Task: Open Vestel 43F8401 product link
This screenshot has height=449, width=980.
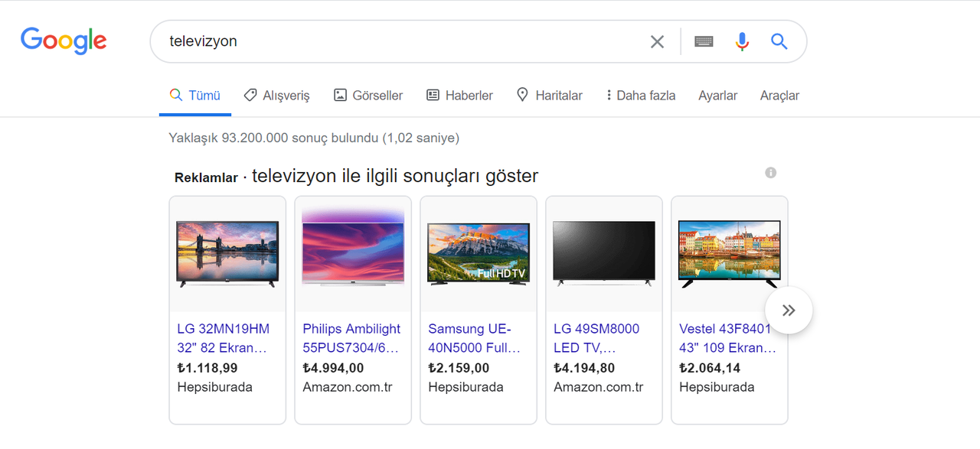Action: pyautogui.click(x=726, y=338)
